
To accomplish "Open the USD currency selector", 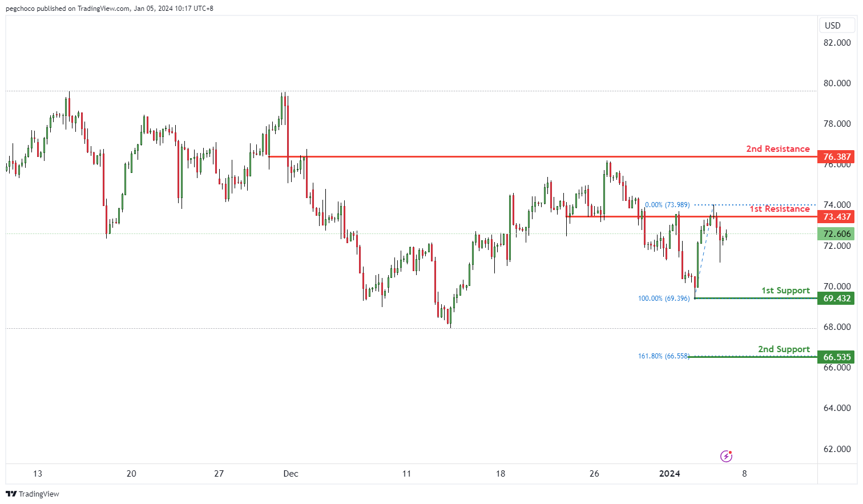I will tap(833, 25).
